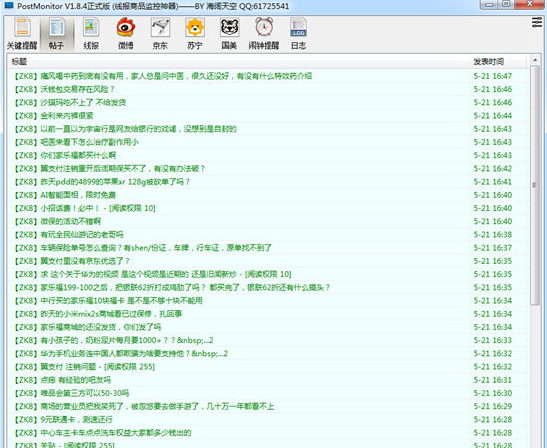Open the 京东 JD toolbar icon
Screen dimensions: 547x448
160,34
